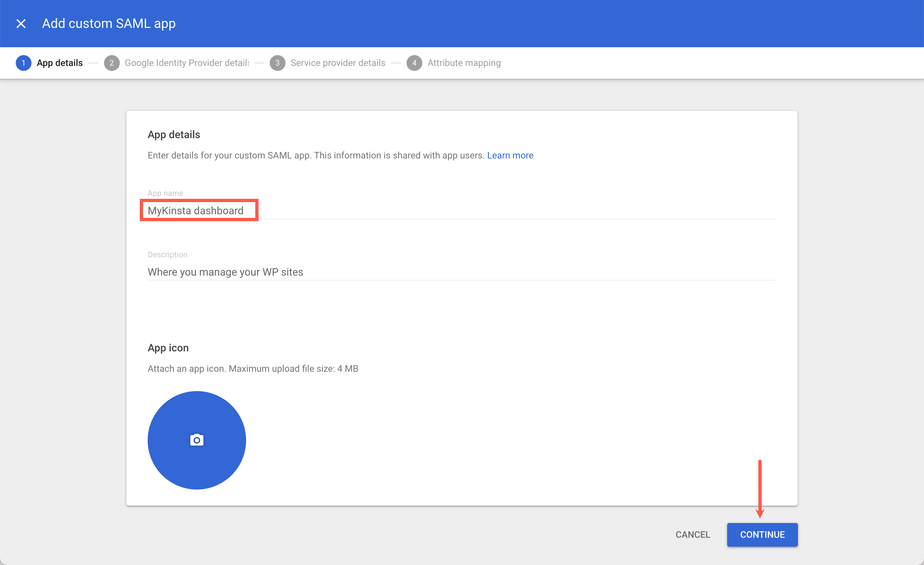Click the step 4 numbered circle
Screen dimensions: 924x565
(414, 63)
